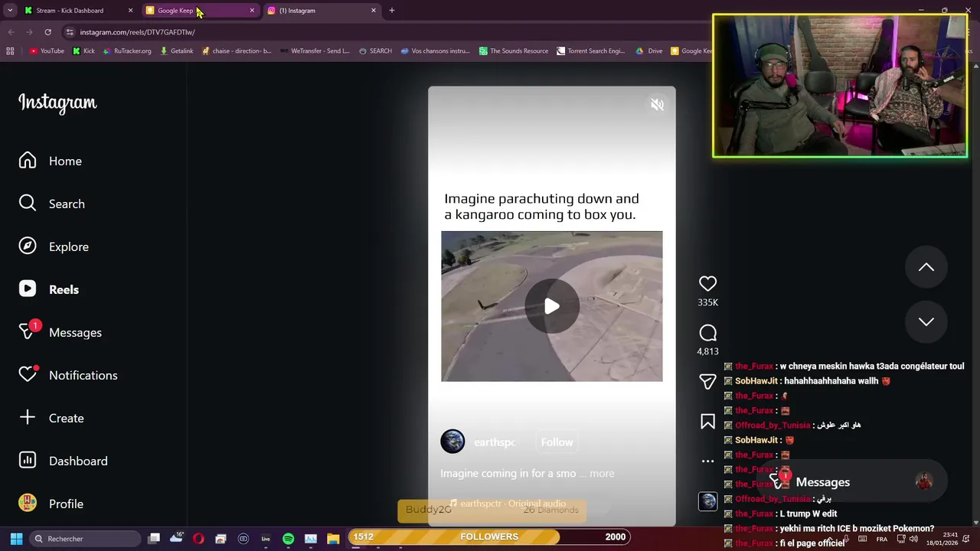This screenshot has width=980, height=551.
Task: Click taskbar Rechercher search box
Action: click(83, 539)
